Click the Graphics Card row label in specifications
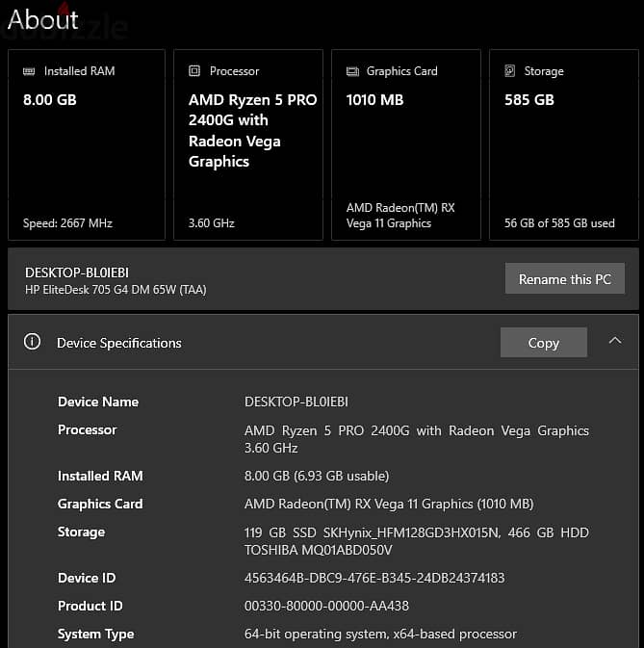644x648 pixels. 100,505
